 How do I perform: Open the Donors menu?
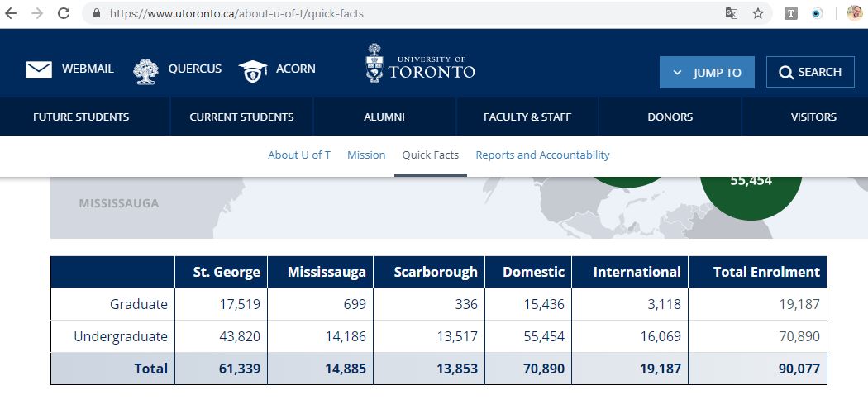(670, 117)
